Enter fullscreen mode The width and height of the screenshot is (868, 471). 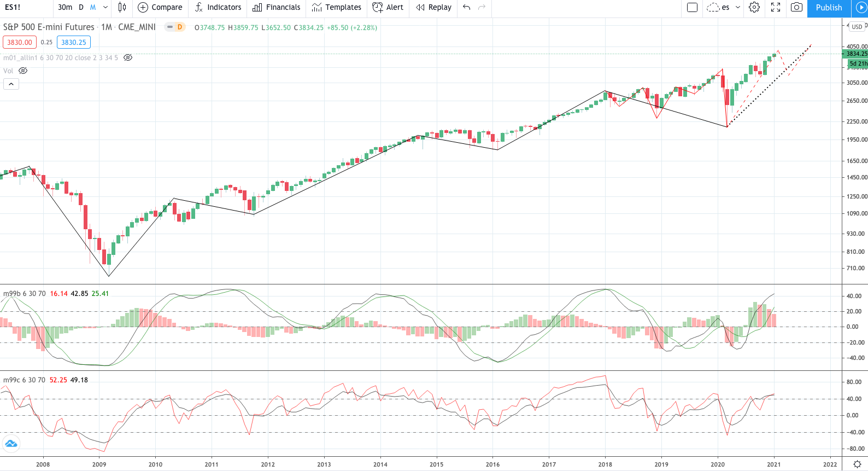[776, 7]
